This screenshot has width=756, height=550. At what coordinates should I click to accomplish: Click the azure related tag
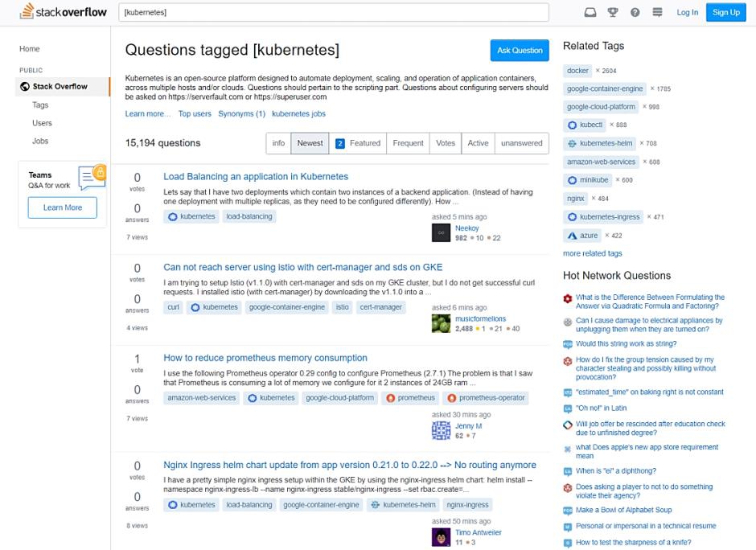582,236
